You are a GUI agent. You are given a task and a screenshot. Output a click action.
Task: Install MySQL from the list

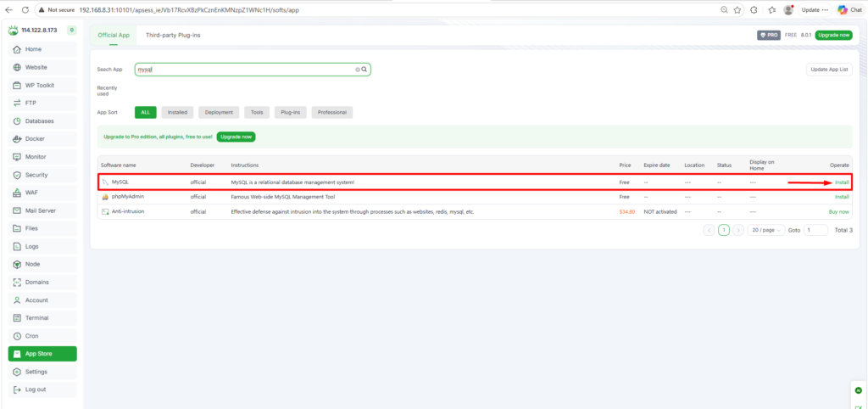(841, 182)
